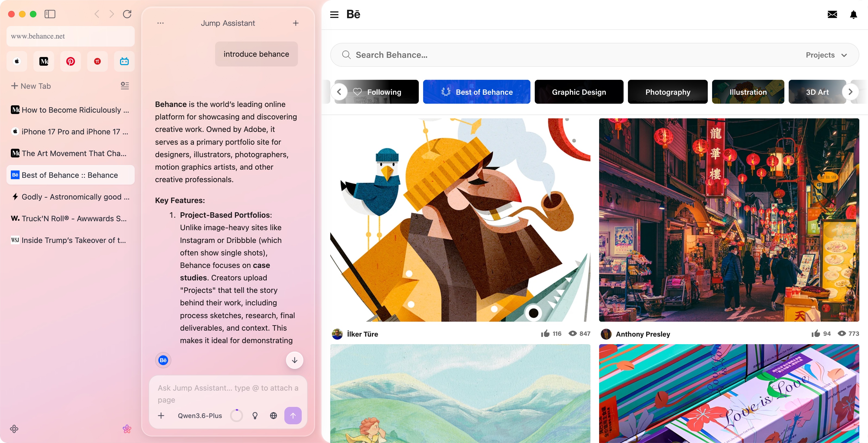
Task: Go forward with the right arrow
Action: (x=112, y=14)
